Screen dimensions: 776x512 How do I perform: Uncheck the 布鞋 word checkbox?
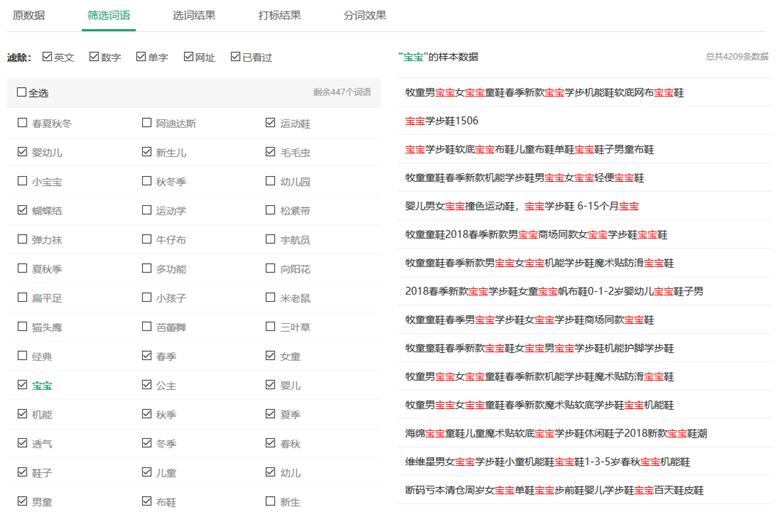click(146, 501)
